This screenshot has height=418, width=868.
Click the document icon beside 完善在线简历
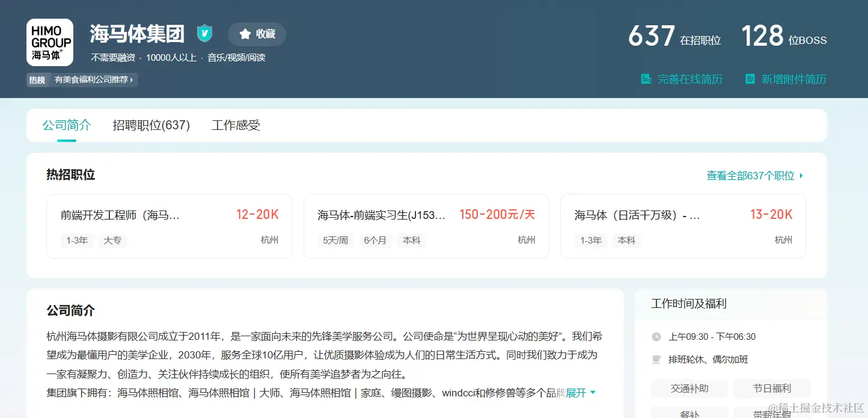[646, 79]
